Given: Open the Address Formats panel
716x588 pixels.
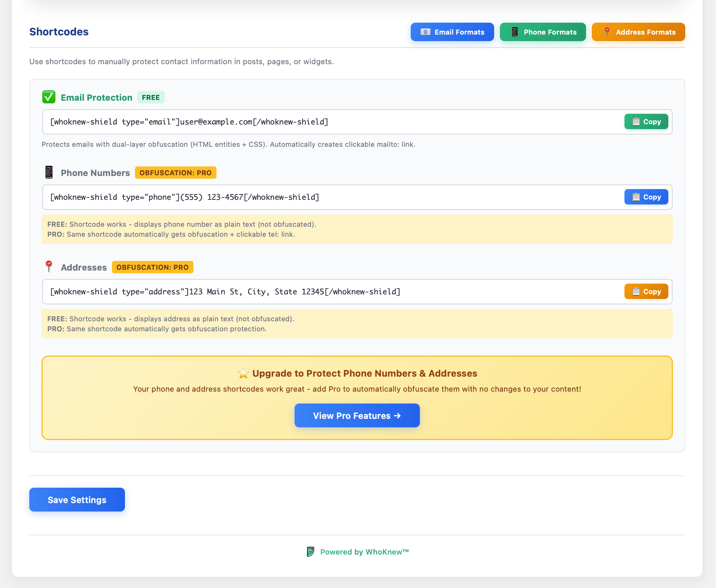Looking at the screenshot, I should pos(638,32).
